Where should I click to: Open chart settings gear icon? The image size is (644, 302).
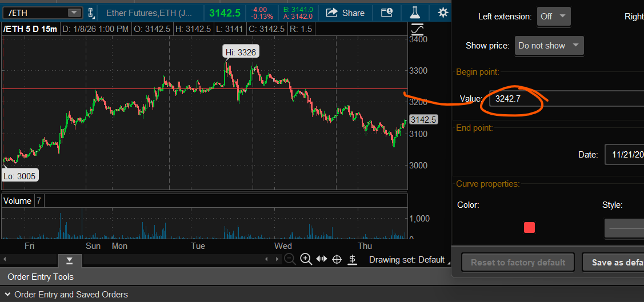pyautogui.click(x=443, y=13)
